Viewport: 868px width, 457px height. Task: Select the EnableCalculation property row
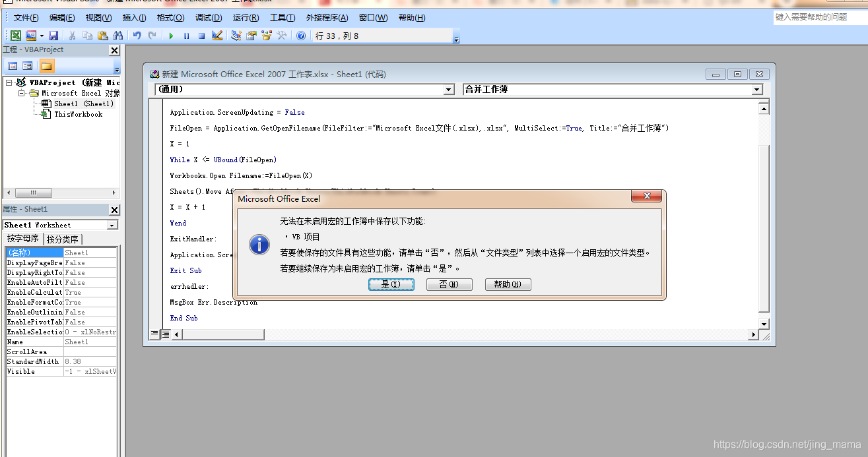point(61,292)
